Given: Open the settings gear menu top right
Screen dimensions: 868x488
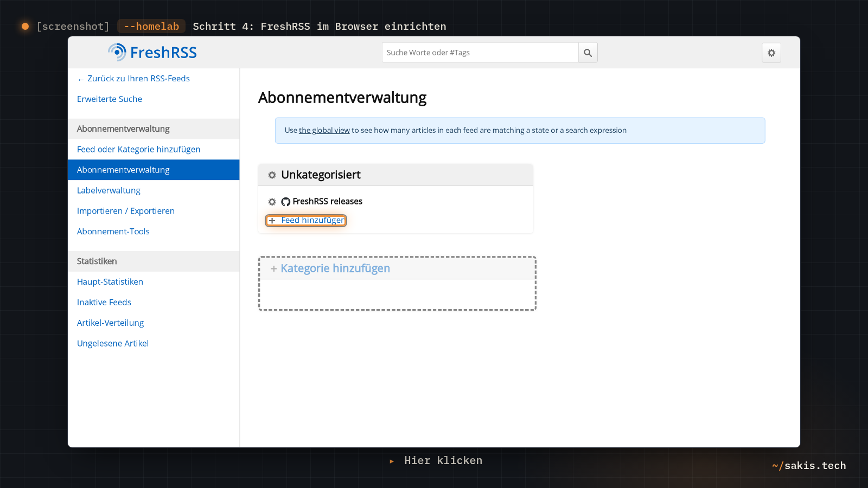Looking at the screenshot, I should pyautogui.click(x=771, y=53).
